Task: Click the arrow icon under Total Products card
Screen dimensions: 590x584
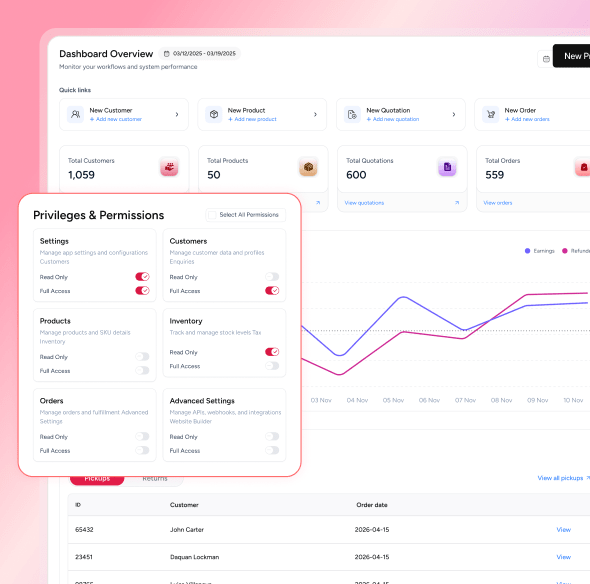Action: (x=318, y=203)
